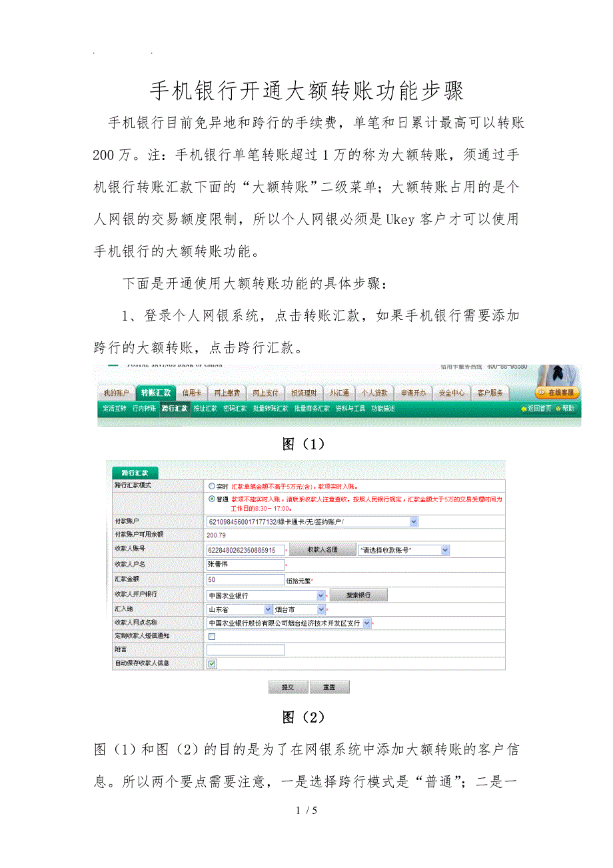Image resolution: width=613 pixels, height=868 pixels.
Task: Expand the 请选择收款账号 dropdown
Action: pyautogui.click(x=445, y=550)
